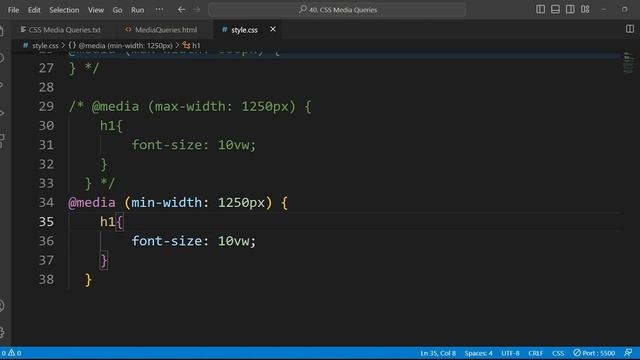
Task: Toggle the secondary sidebar layout icon
Action: pyautogui.click(x=570, y=9)
